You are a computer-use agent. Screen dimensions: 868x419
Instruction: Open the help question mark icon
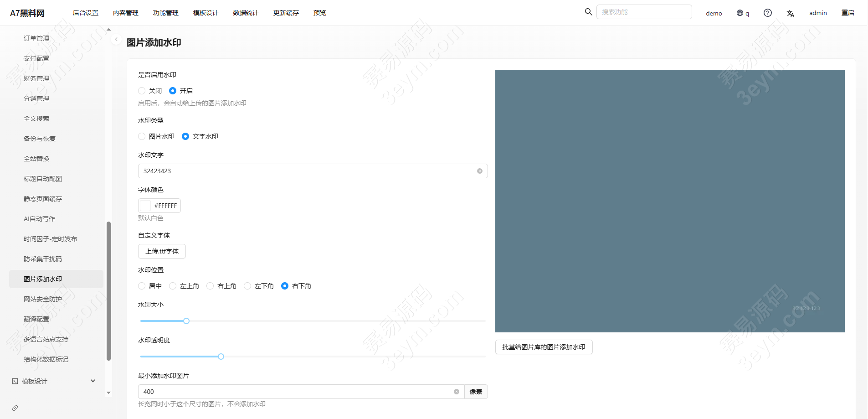pos(767,13)
